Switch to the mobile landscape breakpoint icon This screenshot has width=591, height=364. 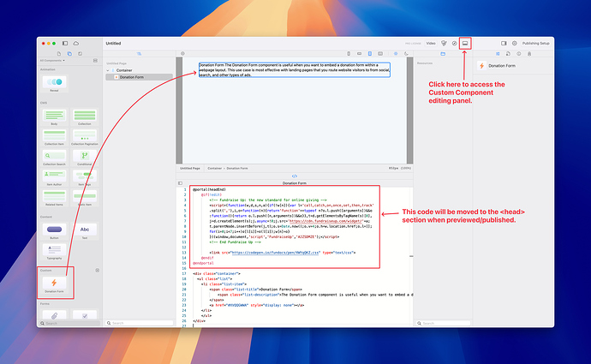[359, 53]
